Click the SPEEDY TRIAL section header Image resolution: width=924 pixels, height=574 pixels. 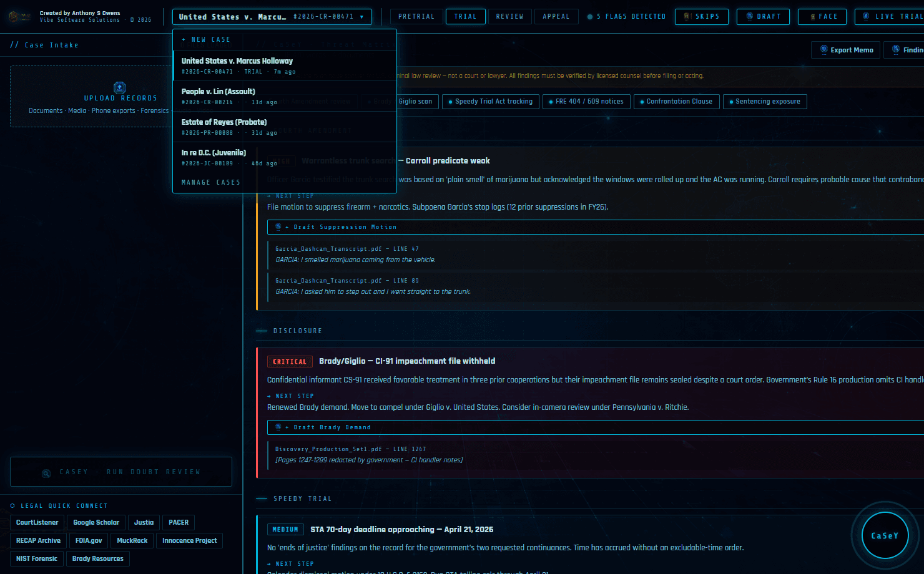pyautogui.click(x=303, y=499)
